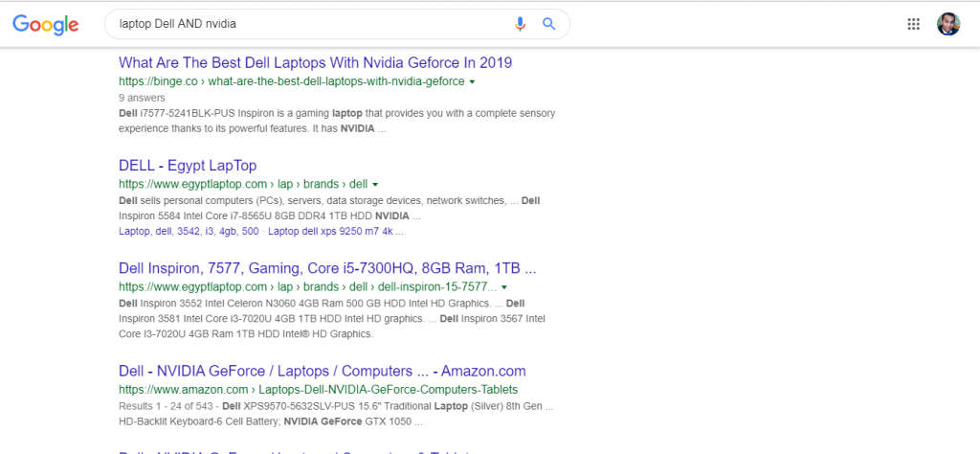Viewport: 980px width, 454px height.
Task: Expand the binge.co result URL dropdown arrow
Action: [x=472, y=82]
